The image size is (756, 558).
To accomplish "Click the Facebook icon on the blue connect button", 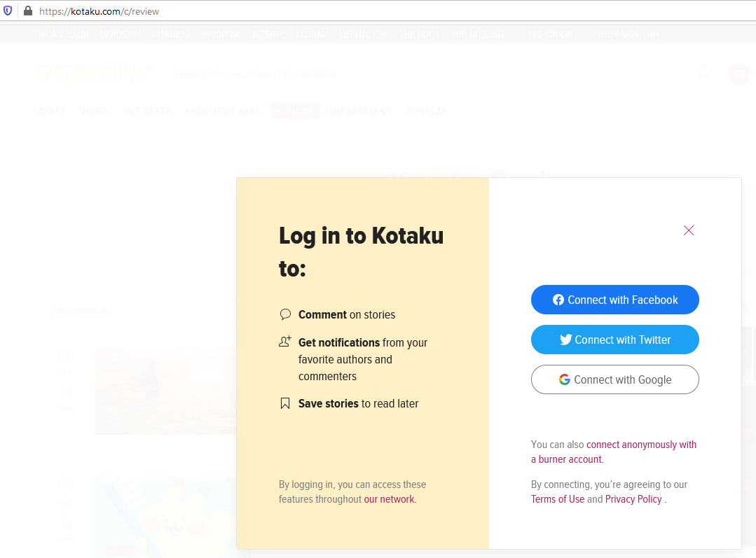I will (558, 300).
